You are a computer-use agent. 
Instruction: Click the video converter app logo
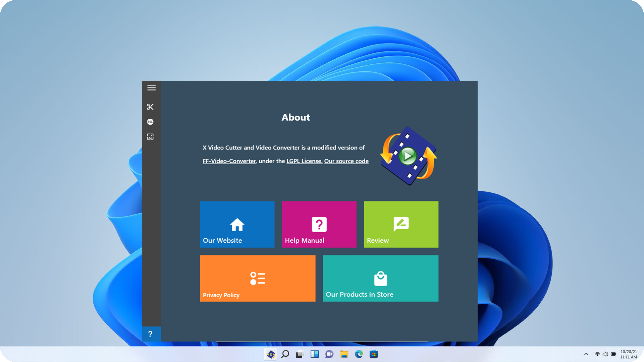click(x=408, y=156)
